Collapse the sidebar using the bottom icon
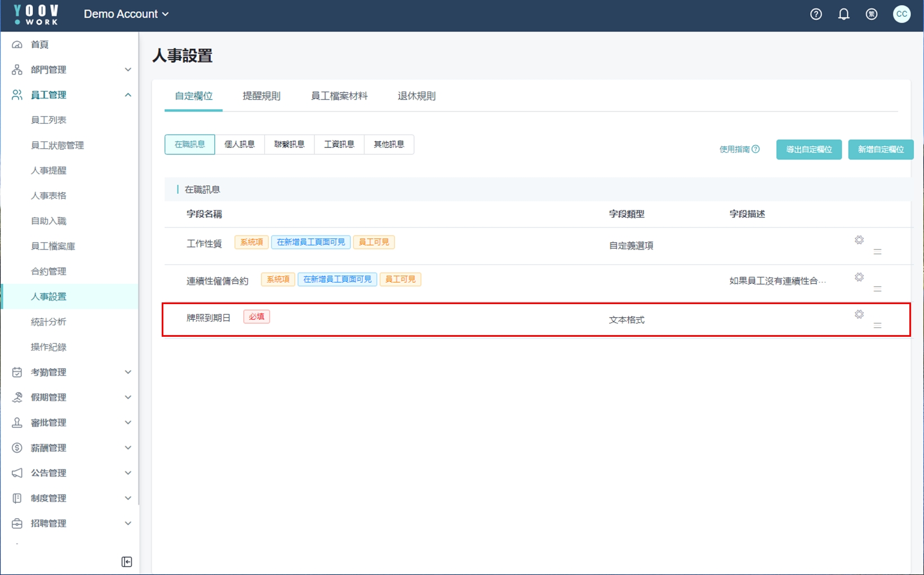This screenshot has height=575, width=924. [x=127, y=561]
